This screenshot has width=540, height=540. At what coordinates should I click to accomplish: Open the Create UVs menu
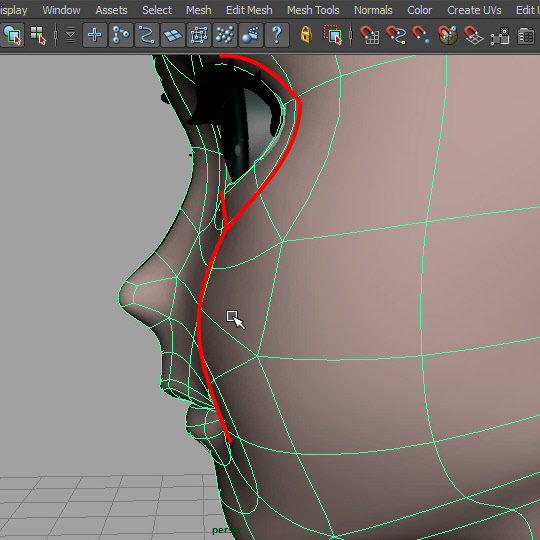pos(474,10)
